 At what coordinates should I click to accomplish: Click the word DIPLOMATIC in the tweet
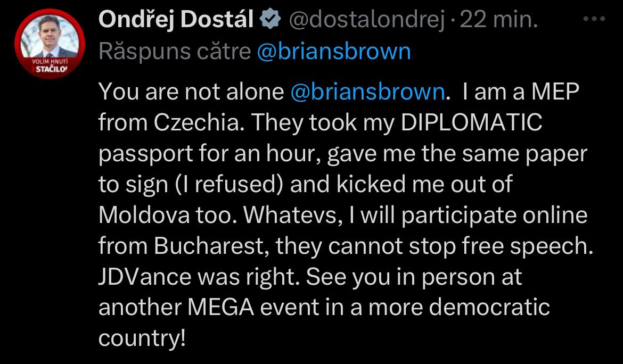(472, 122)
